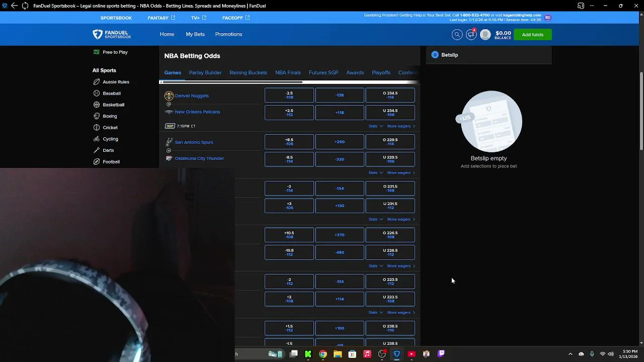Expand Stats for Spurs vs Thunder
This screenshot has width=644, height=362.
376,173
